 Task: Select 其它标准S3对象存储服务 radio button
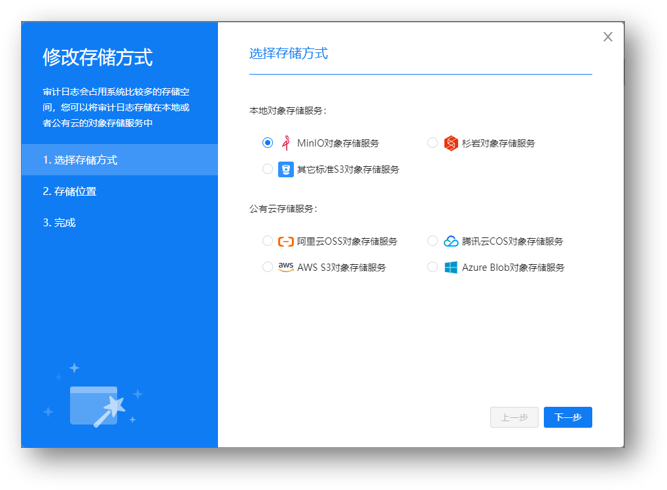click(268, 169)
